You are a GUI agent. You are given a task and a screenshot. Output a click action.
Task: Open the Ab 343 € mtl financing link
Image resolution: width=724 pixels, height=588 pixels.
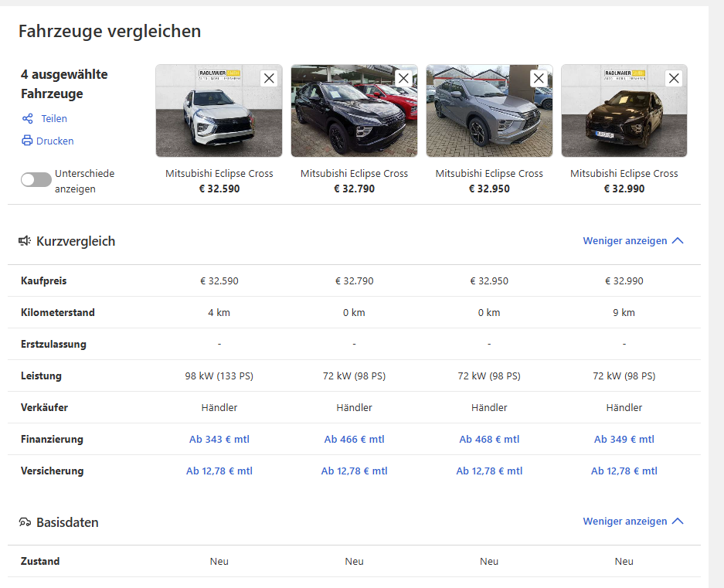219,440
